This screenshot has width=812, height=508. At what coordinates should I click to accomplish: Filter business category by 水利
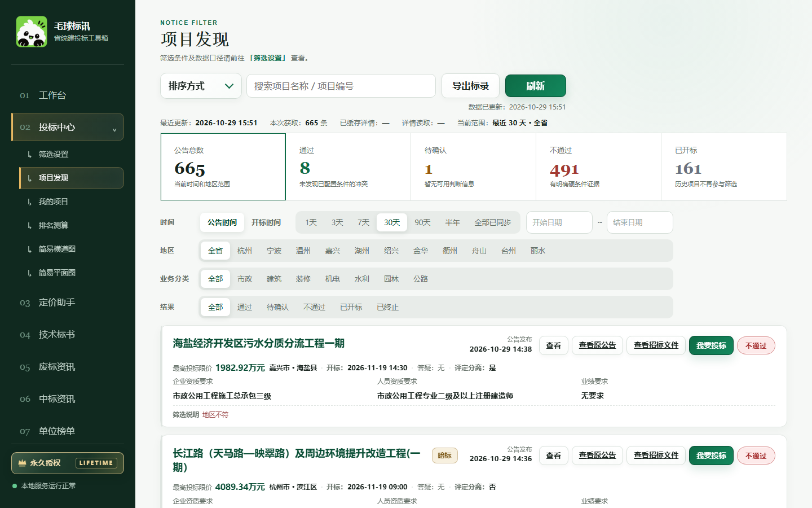[x=362, y=279]
